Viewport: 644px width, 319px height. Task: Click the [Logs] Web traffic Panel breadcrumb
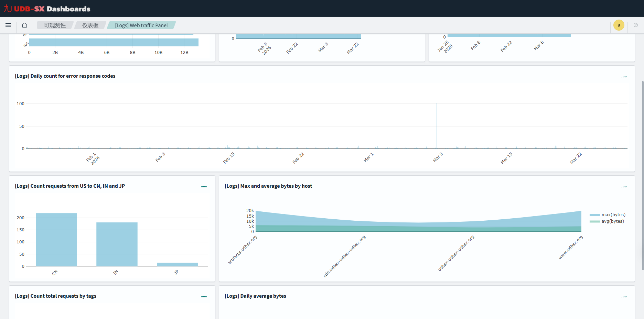141,25
